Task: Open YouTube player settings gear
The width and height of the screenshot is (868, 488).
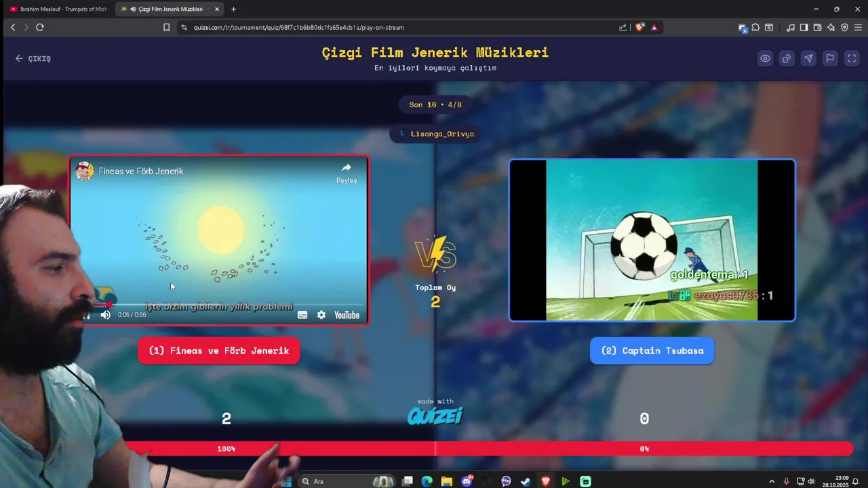Action: pos(321,314)
